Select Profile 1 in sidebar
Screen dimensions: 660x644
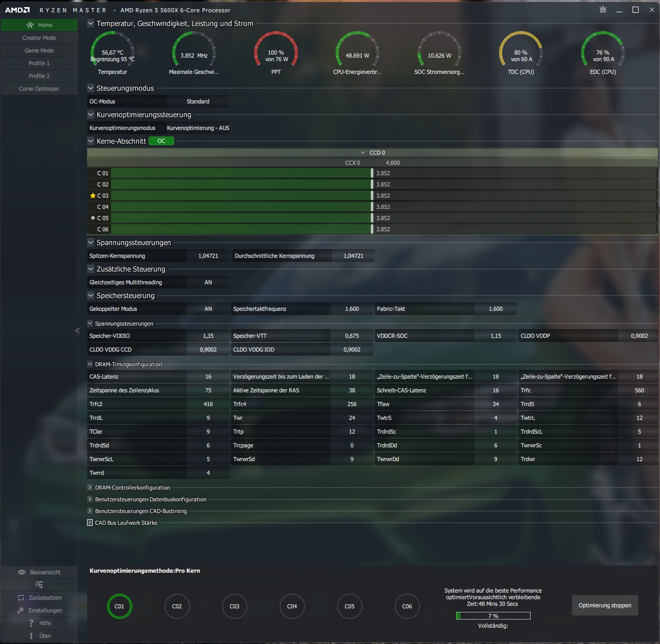39,63
